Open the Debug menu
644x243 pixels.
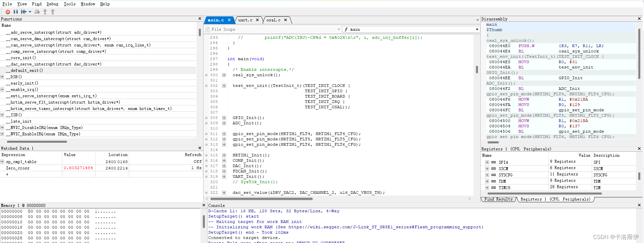click(x=53, y=4)
